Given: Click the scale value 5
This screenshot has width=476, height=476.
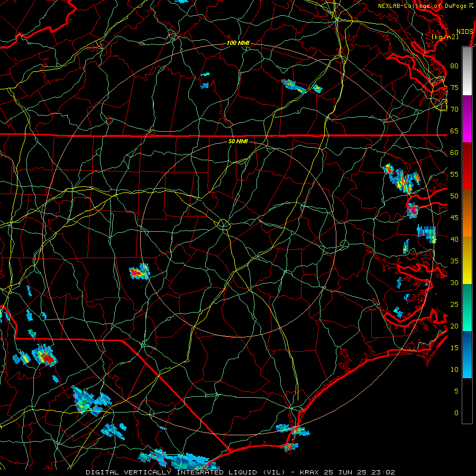Looking at the screenshot, I should point(456,391).
